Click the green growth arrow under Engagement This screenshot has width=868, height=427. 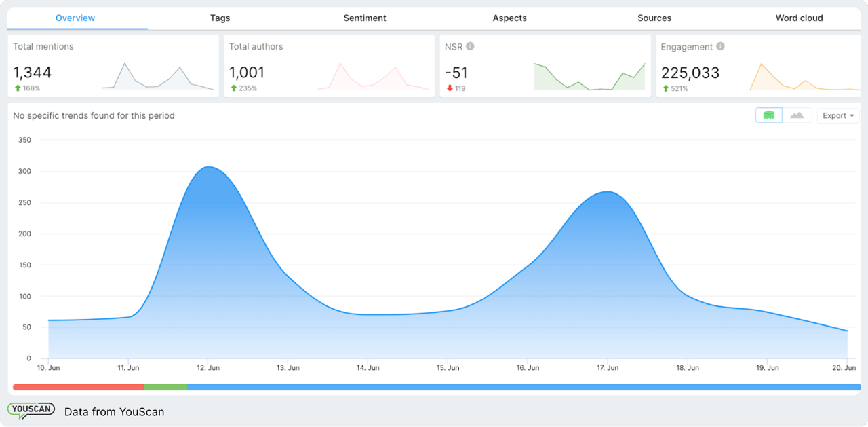pos(665,87)
